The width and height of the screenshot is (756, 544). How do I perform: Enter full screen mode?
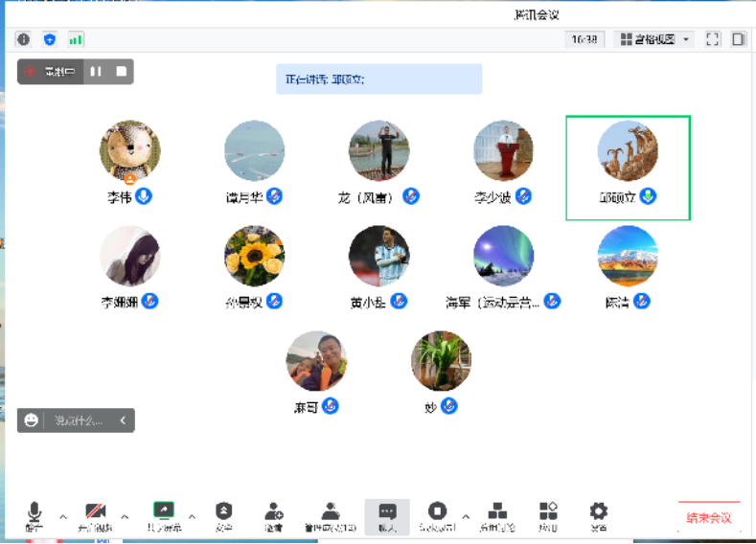tap(712, 39)
